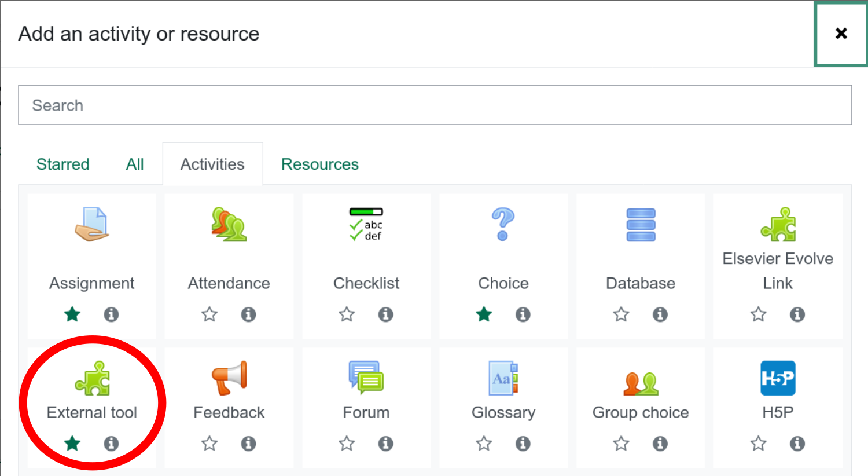Click the Attendance label

[229, 283]
